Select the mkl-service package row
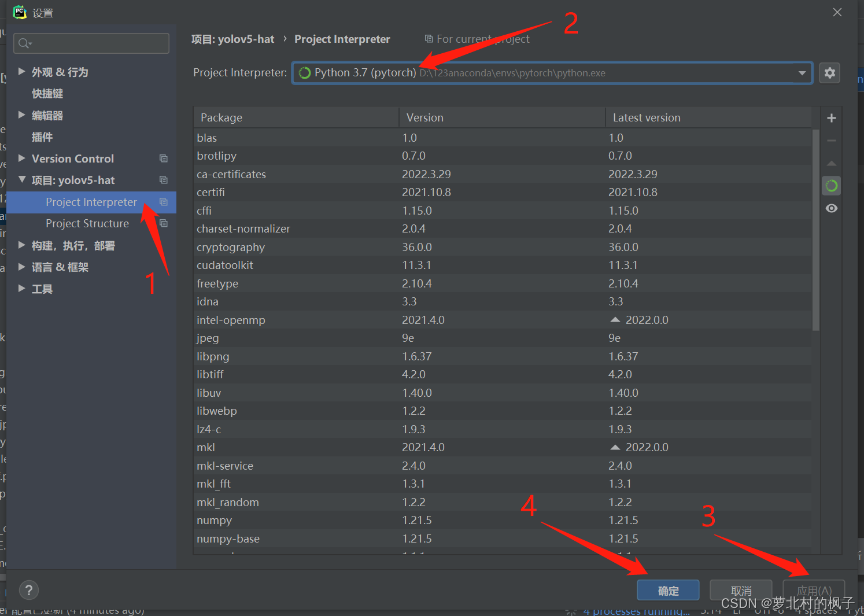The image size is (864, 616). [503, 466]
